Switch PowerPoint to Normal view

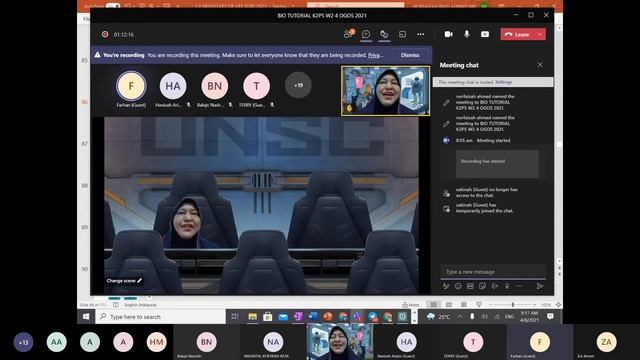pyautogui.click(x=433, y=305)
